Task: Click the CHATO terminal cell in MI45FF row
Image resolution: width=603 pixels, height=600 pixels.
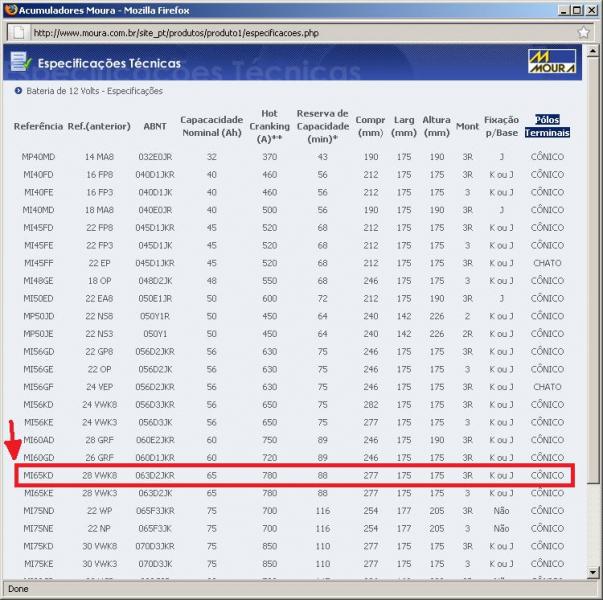Action: (x=547, y=263)
